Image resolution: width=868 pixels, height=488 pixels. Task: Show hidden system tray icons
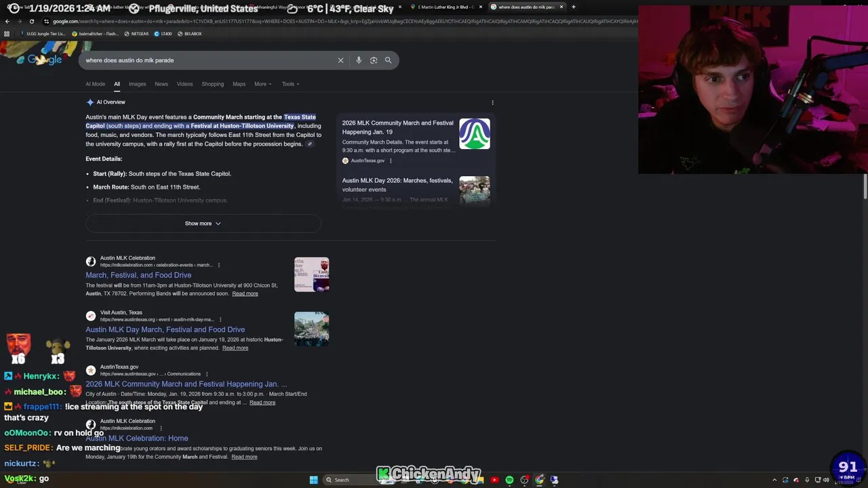[x=774, y=480]
